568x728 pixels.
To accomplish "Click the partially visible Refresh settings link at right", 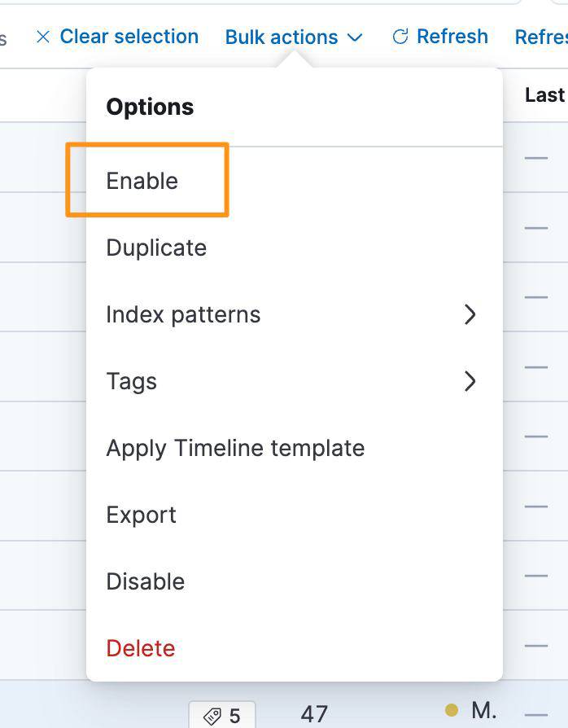I will 541,37.
